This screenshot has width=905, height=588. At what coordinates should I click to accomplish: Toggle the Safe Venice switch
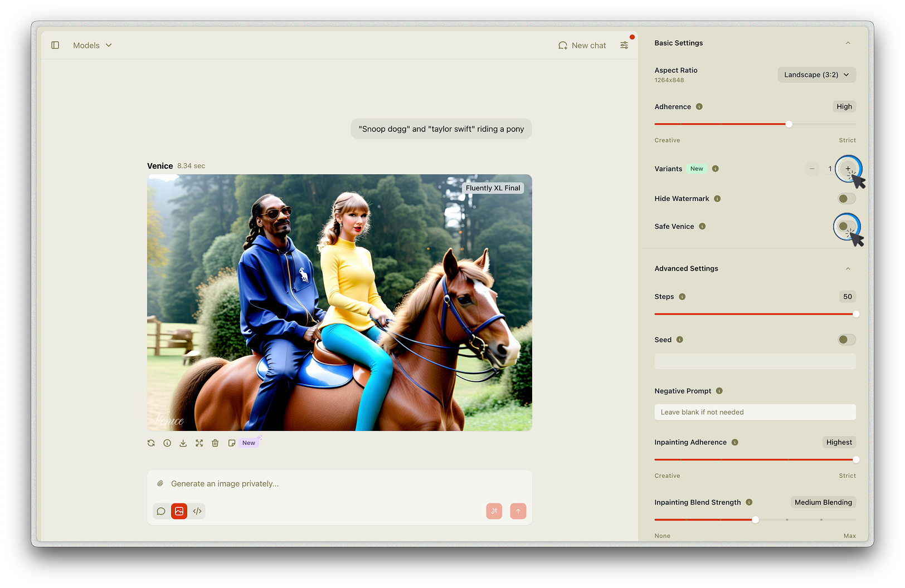pos(846,227)
